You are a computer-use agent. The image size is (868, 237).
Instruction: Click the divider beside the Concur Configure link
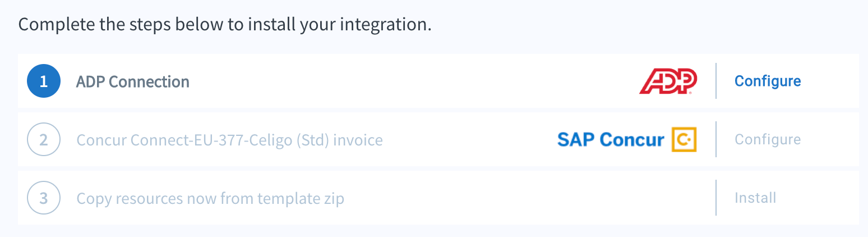coord(716,139)
